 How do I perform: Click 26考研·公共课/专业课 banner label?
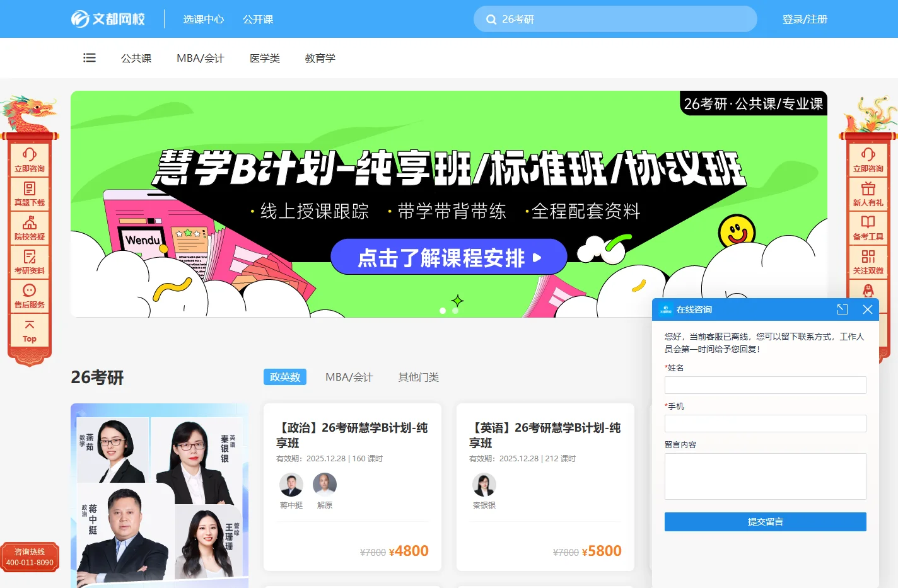point(753,103)
